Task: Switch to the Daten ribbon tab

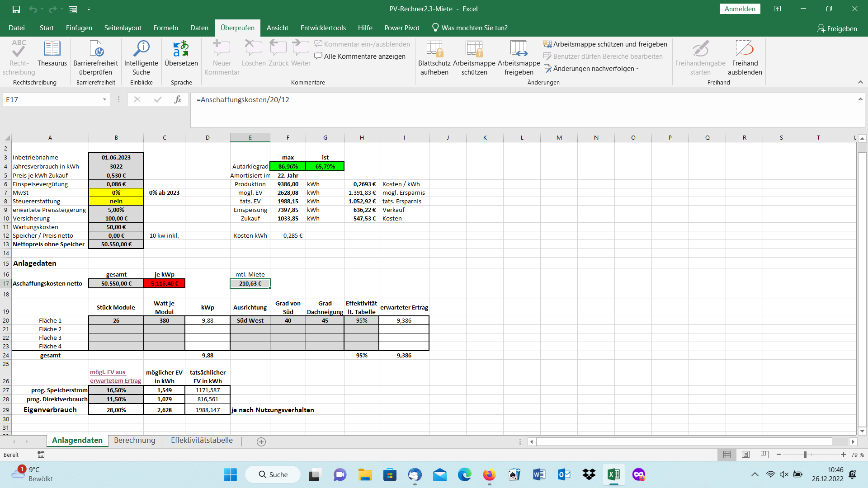Action: pos(199,28)
